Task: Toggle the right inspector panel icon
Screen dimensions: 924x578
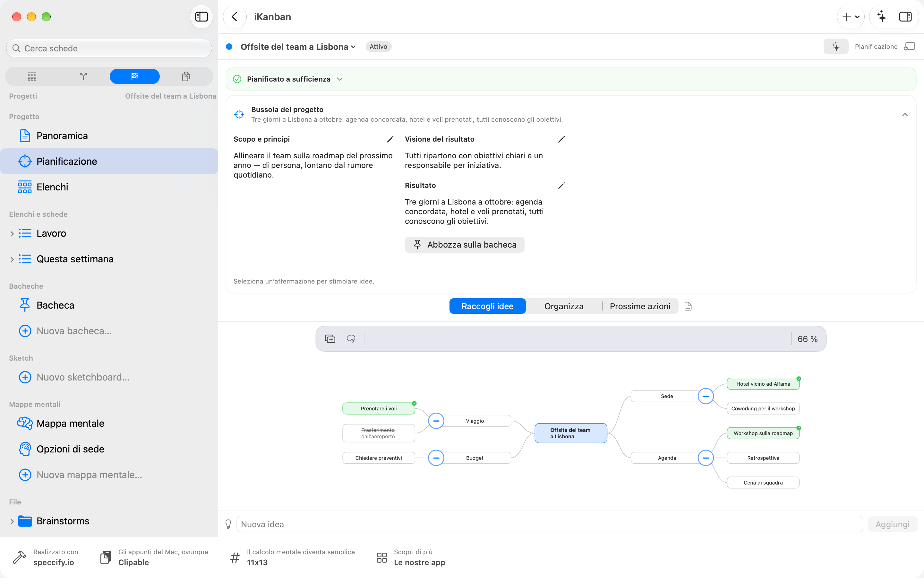Action: click(x=905, y=17)
